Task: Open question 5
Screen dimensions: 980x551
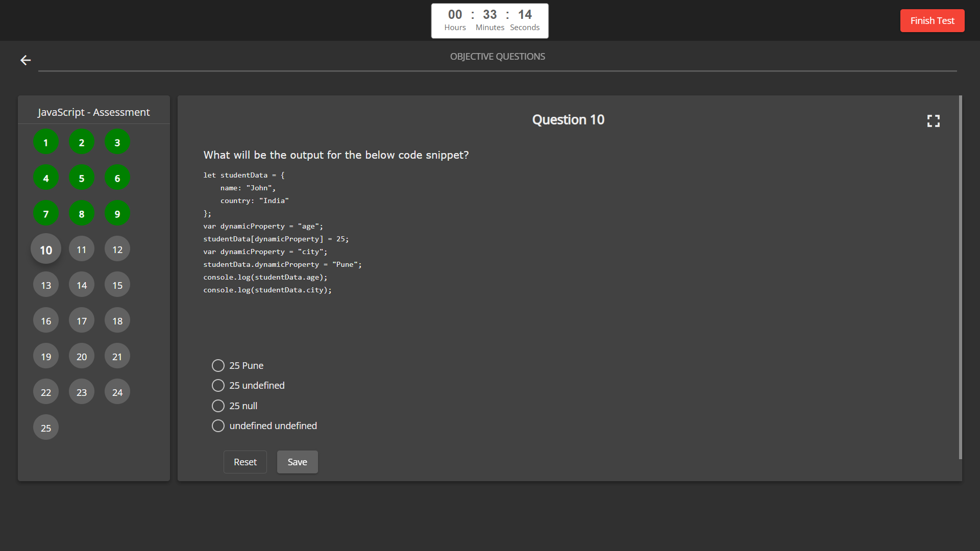Action: point(82,178)
